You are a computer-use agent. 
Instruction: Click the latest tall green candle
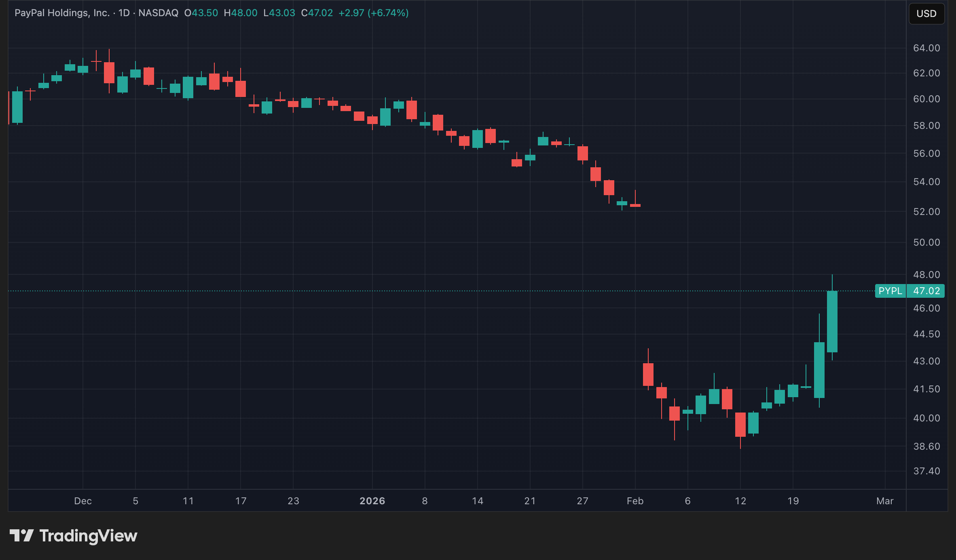point(832,321)
